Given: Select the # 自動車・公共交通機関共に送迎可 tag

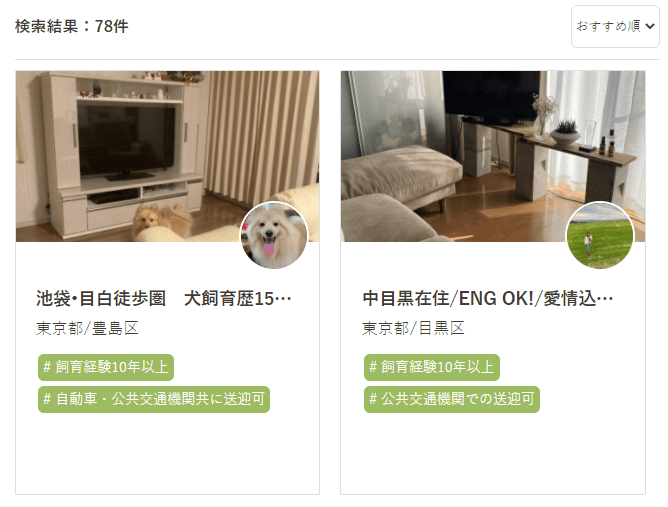Looking at the screenshot, I should click(x=154, y=399).
